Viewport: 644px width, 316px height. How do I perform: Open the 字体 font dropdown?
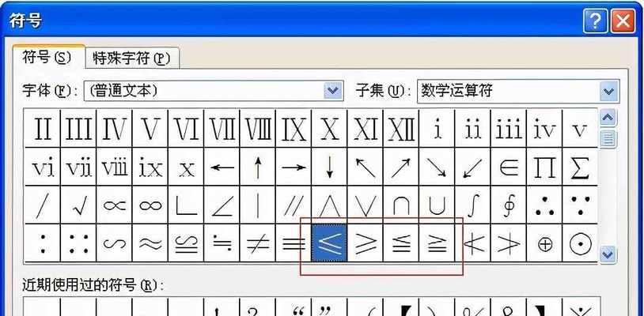coord(334,91)
